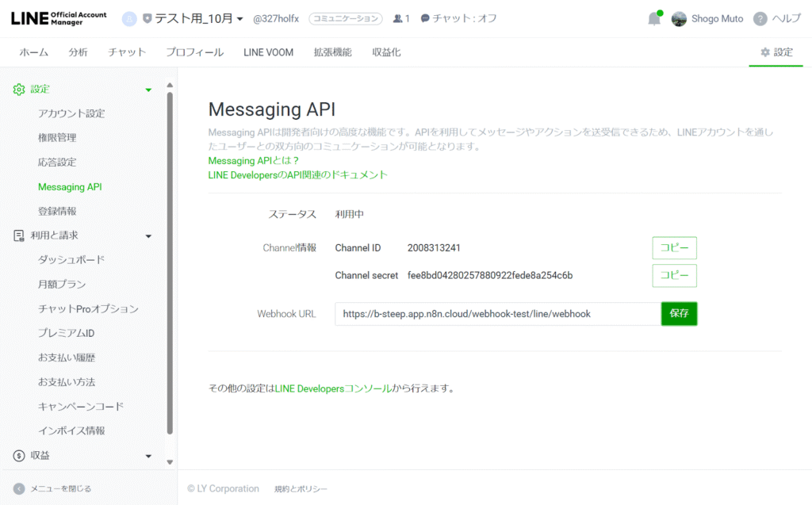Switch to the 分析 tab
The width and height of the screenshot is (812, 505).
click(x=78, y=52)
